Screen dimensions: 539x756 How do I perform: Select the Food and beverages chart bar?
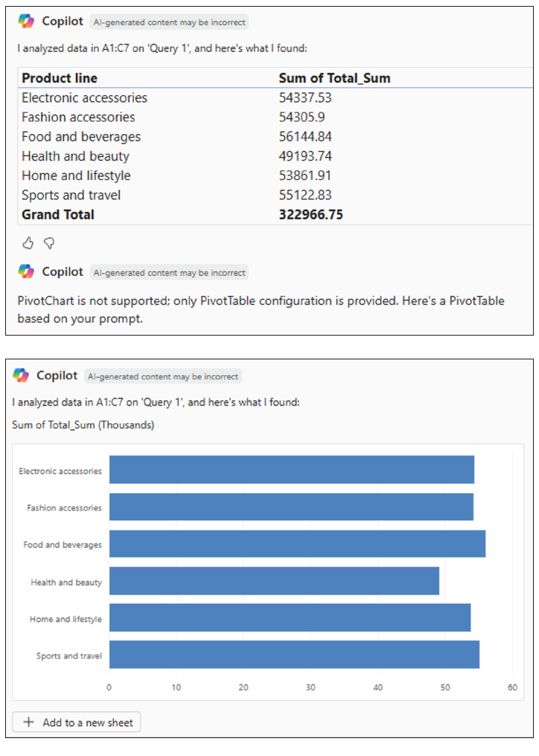pos(297,544)
